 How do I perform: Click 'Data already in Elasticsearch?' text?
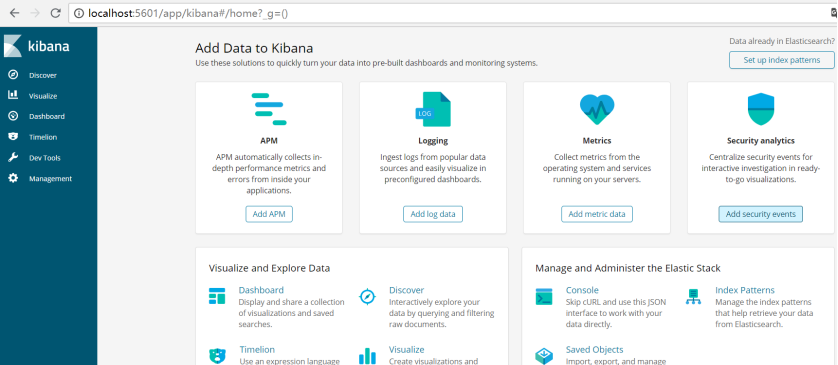click(782, 41)
